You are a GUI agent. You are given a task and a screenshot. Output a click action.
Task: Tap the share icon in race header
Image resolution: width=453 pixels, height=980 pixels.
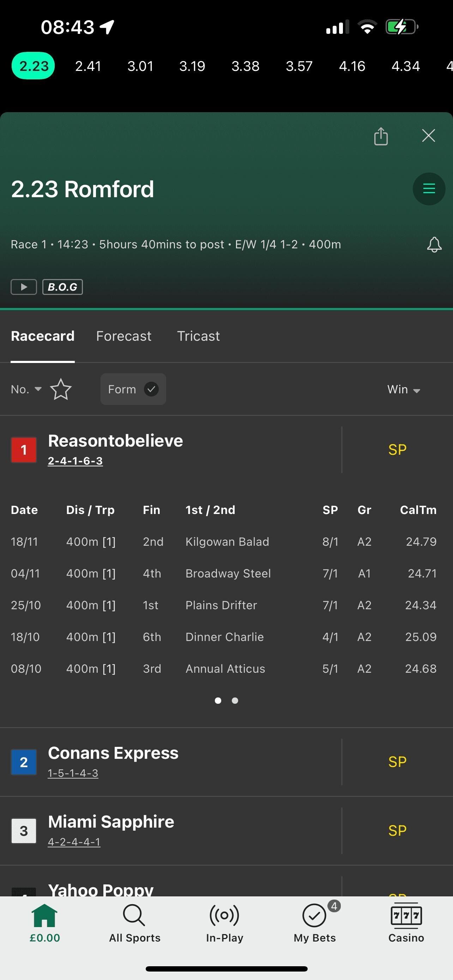pyautogui.click(x=381, y=136)
